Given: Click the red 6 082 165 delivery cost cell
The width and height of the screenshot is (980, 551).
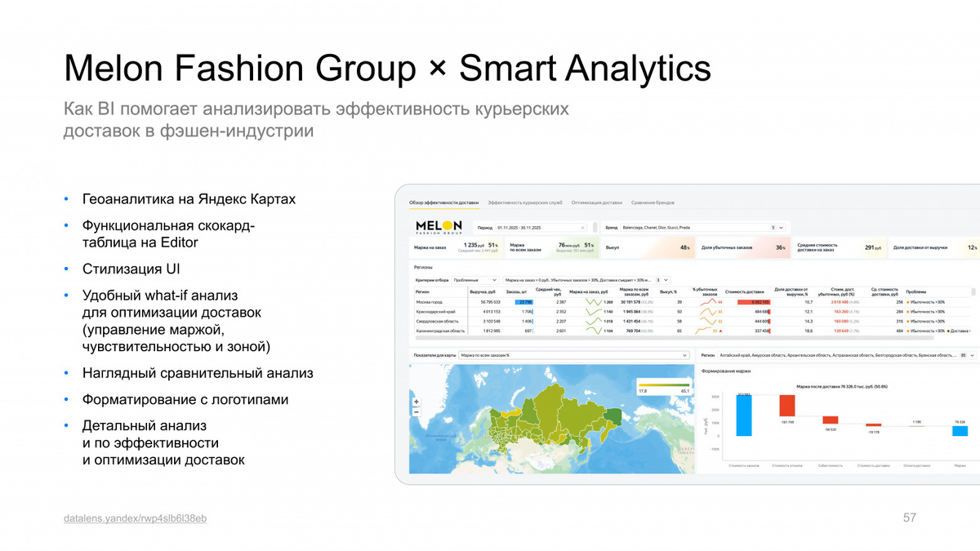Looking at the screenshot, I should [752, 302].
